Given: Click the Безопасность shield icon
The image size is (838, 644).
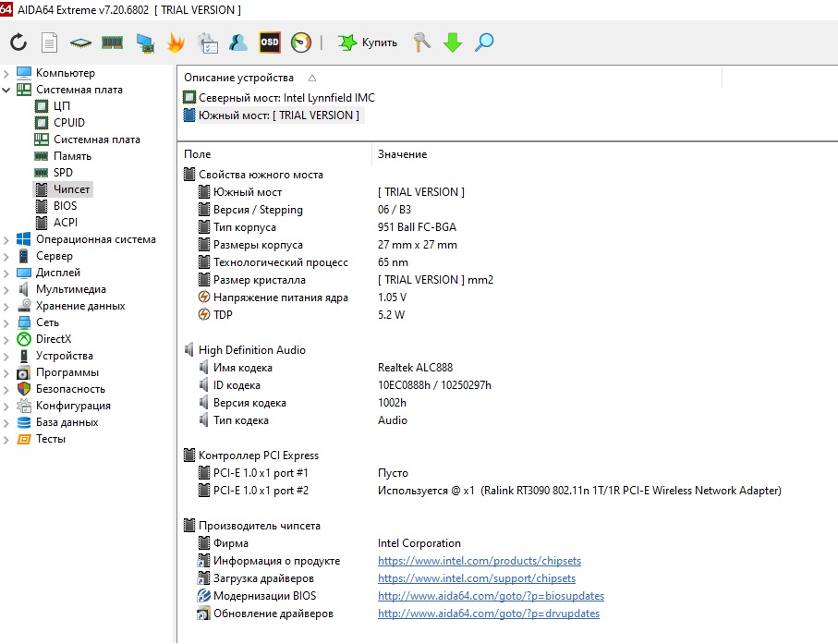Looking at the screenshot, I should pos(24,389).
